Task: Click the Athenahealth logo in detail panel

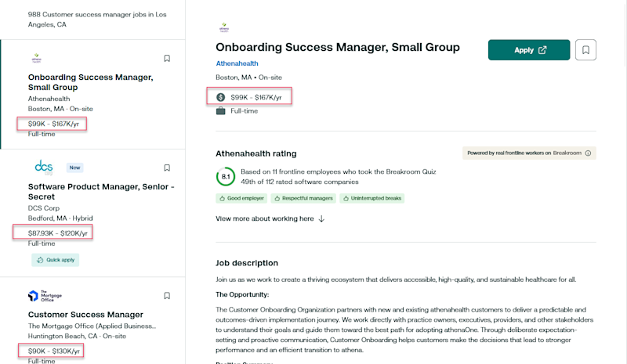Action: pos(223,28)
